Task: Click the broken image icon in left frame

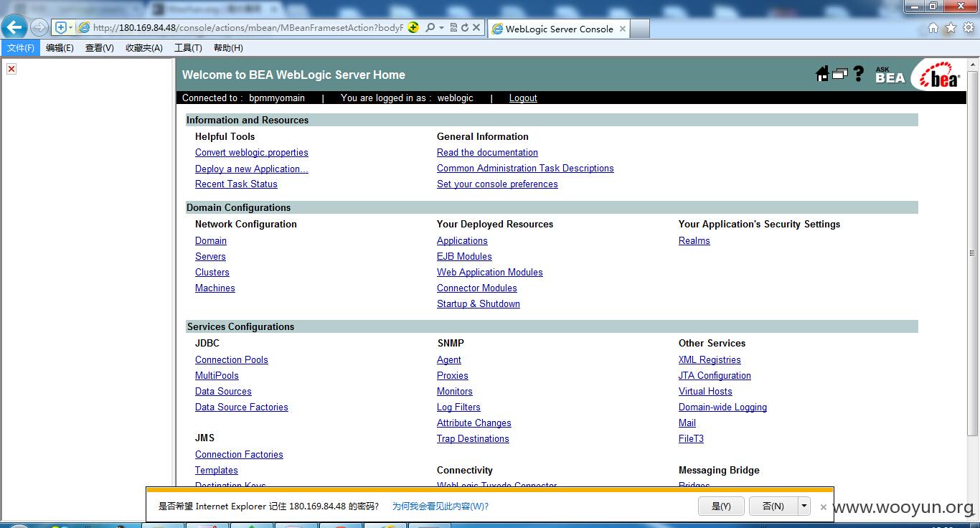Action: pyautogui.click(x=11, y=69)
